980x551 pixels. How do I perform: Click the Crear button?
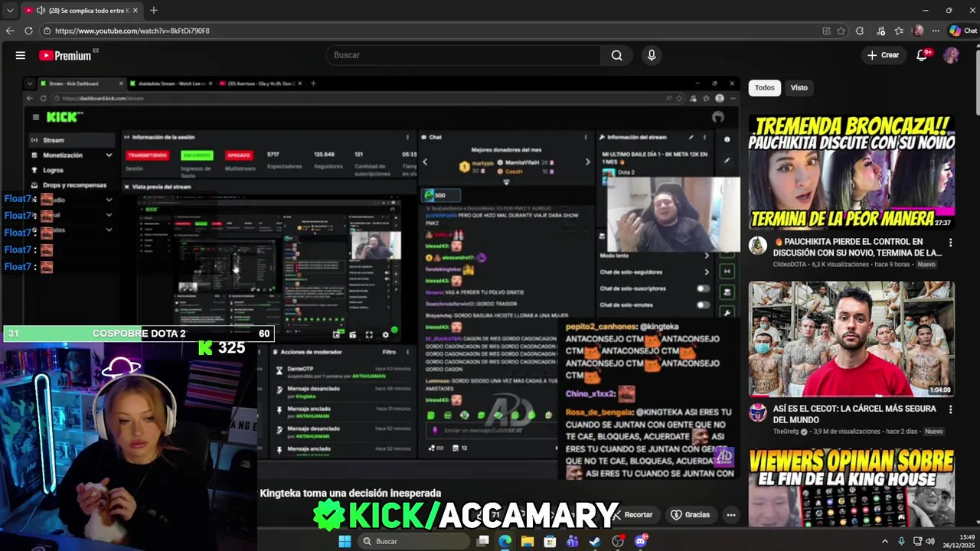(884, 55)
